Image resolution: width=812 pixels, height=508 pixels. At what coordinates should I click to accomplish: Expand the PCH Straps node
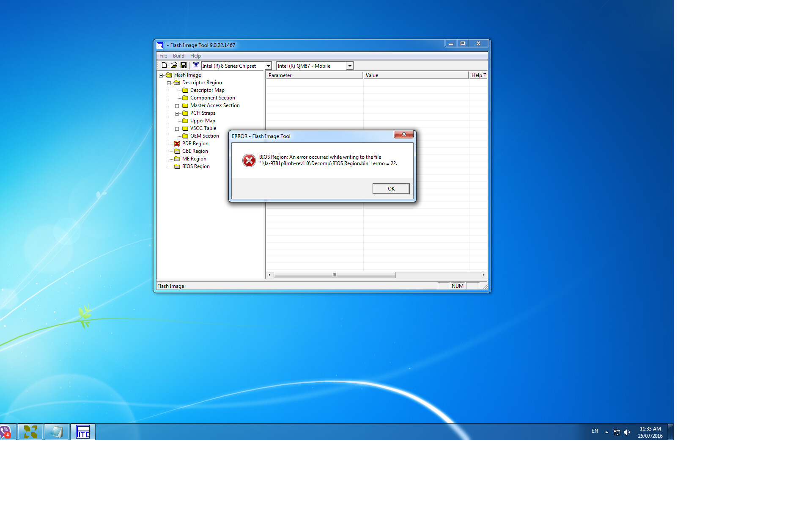[177, 113]
